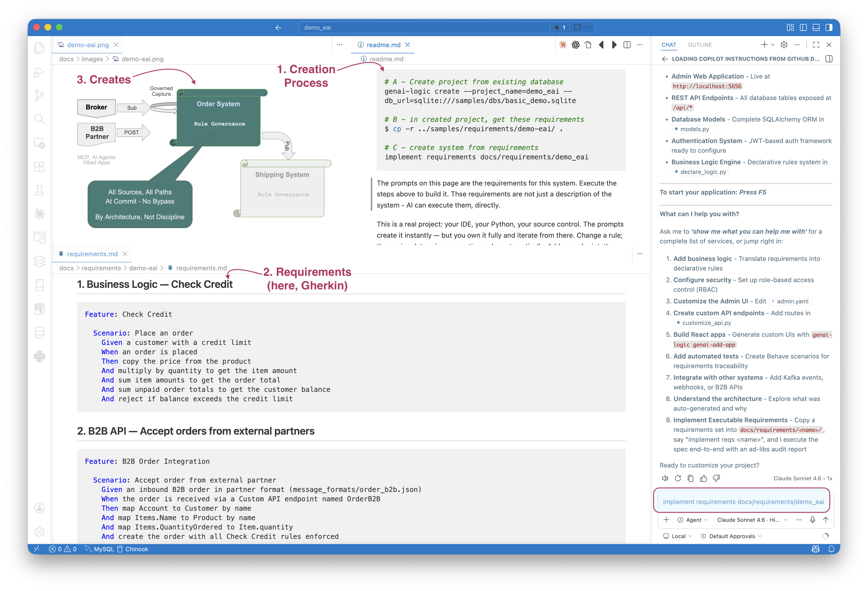Retry the last chat response
Image resolution: width=868 pixels, height=591 pixels.
pos(678,479)
